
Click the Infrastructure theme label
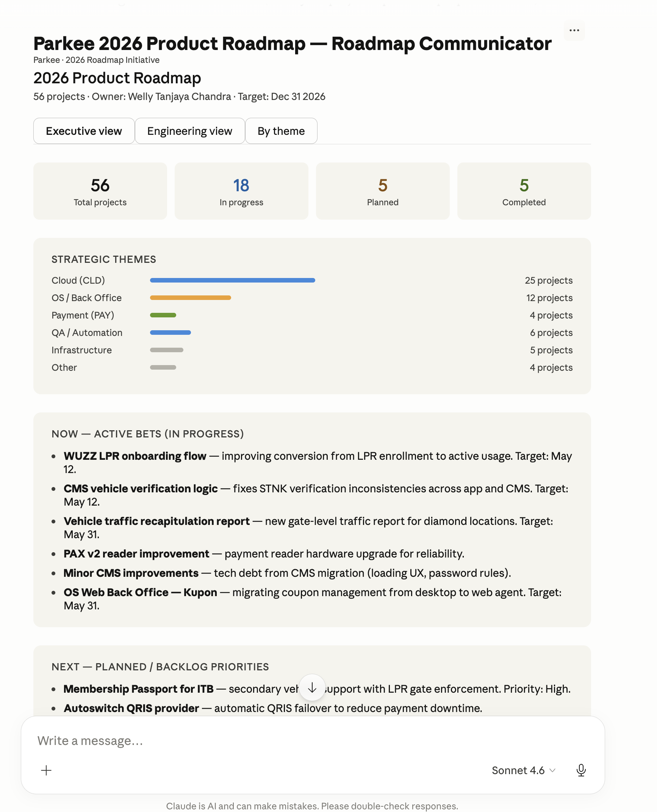coord(81,350)
